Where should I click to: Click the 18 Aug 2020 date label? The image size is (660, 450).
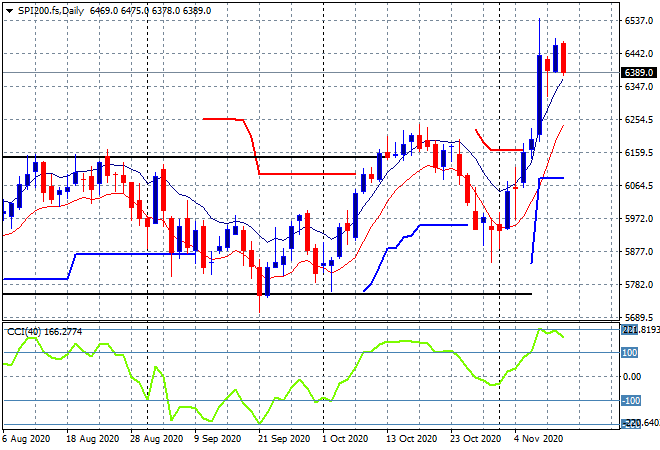tap(93, 439)
